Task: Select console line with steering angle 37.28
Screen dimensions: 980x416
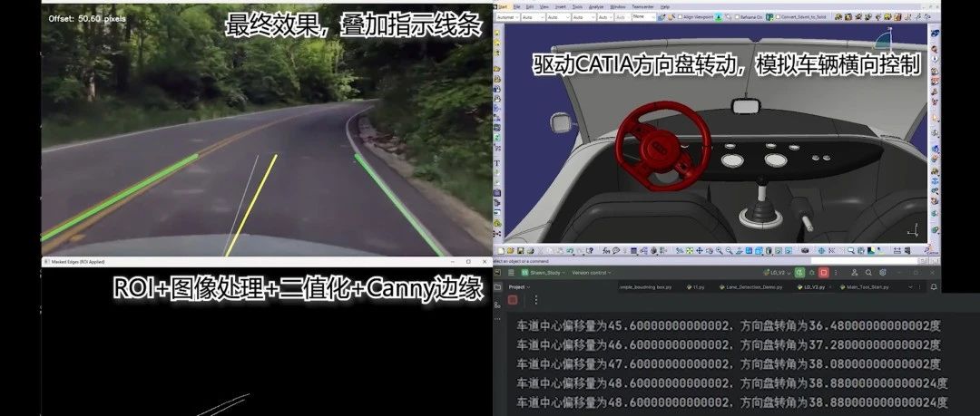Action: (729, 344)
